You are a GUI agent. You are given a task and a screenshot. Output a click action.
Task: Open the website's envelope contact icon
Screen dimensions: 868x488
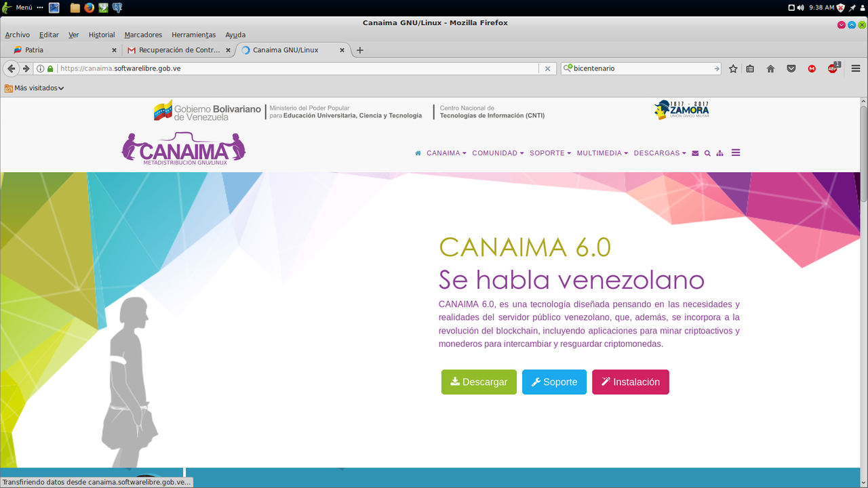click(695, 153)
